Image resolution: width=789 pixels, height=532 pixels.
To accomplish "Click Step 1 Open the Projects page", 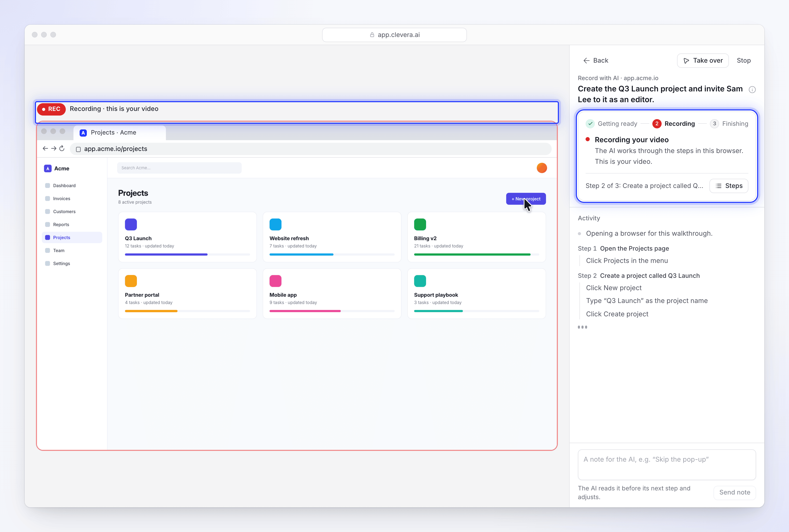I will click(x=623, y=248).
